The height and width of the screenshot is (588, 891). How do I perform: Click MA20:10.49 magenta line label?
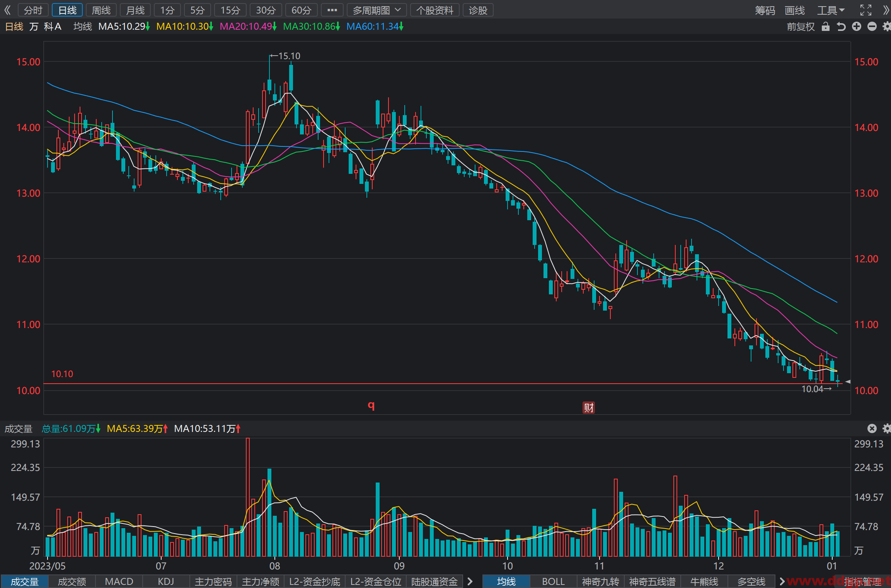coord(248,27)
